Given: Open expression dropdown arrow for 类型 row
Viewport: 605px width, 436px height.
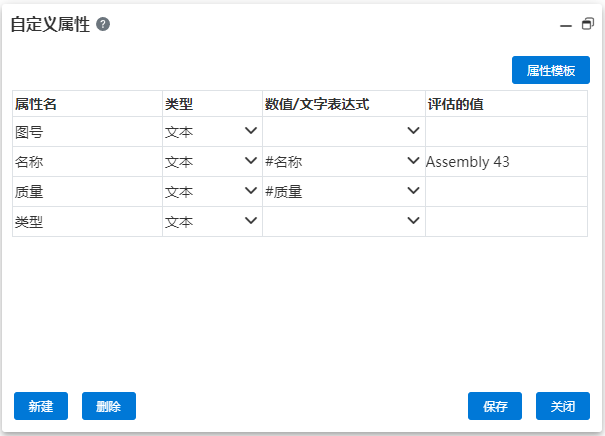Looking at the screenshot, I should [x=413, y=220].
